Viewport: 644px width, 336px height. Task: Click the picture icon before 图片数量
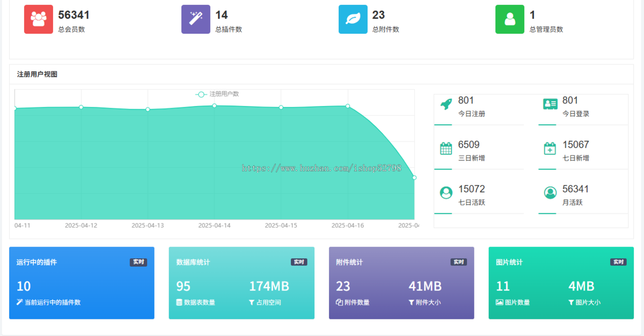500,302
